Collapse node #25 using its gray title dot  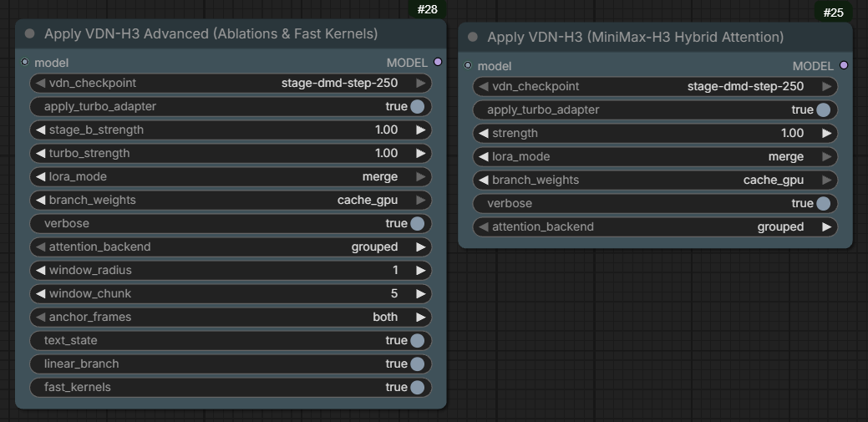(x=473, y=37)
